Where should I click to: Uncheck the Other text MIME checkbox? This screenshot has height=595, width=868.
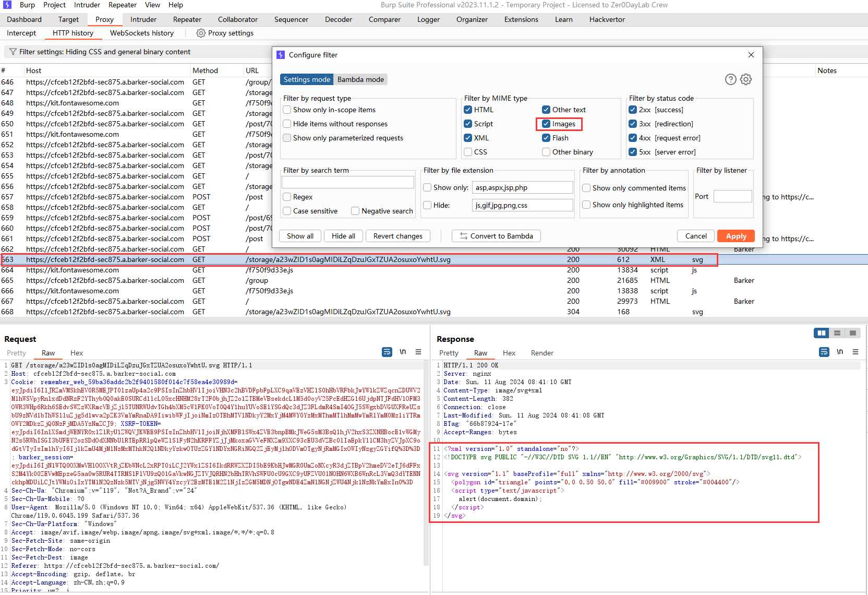pos(546,110)
